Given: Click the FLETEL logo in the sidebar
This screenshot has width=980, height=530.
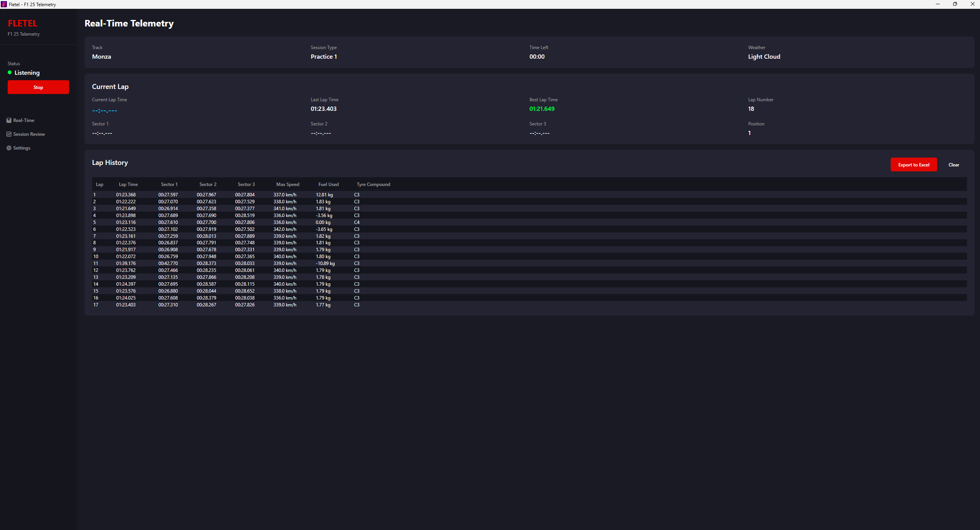Looking at the screenshot, I should pos(22,23).
